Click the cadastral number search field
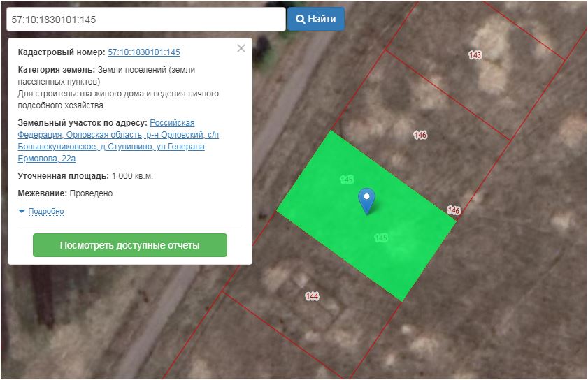 [145, 20]
